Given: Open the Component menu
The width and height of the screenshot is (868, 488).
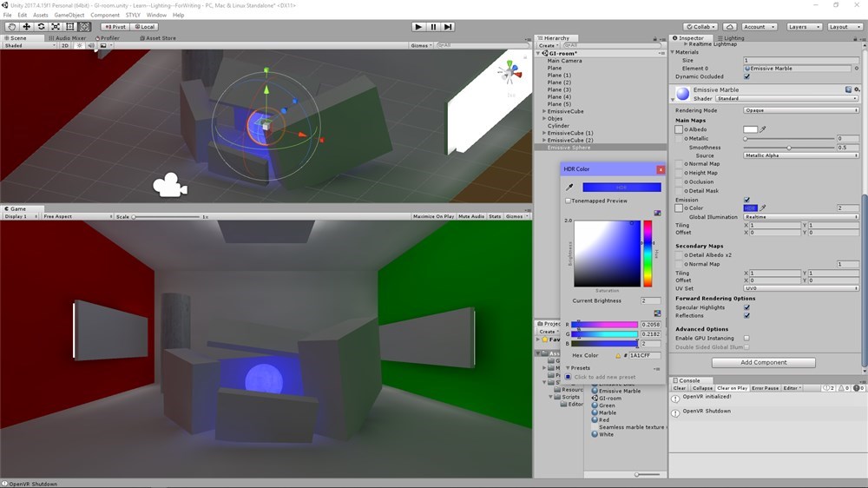Looking at the screenshot, I should tap(105, 15).
